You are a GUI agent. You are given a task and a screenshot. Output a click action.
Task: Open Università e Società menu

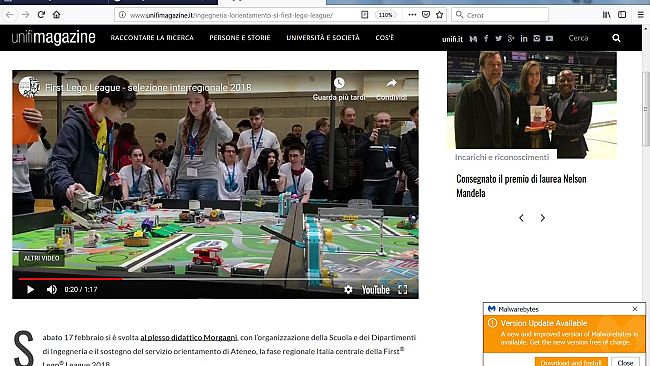[x=323, y=38]
